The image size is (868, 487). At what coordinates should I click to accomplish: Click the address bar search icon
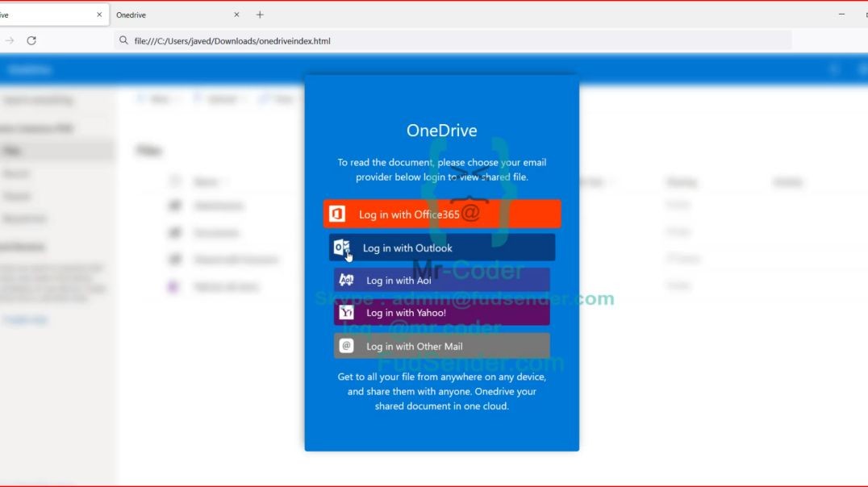coord(123,40)
